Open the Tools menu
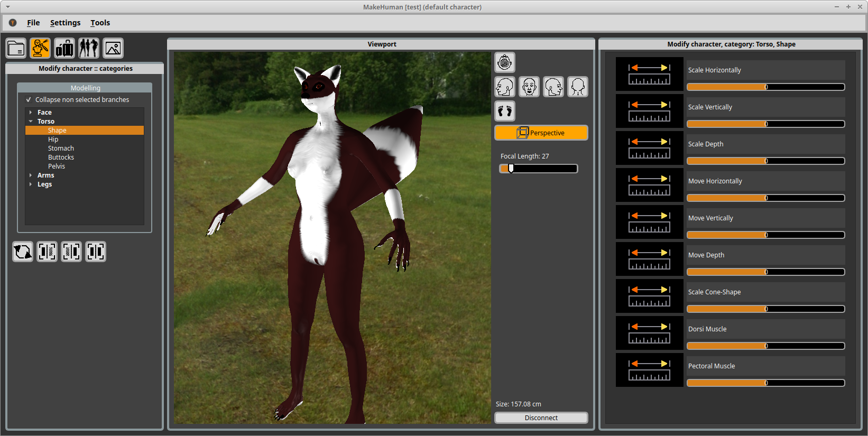Screen dimensions: 868x436 point(100,23)
